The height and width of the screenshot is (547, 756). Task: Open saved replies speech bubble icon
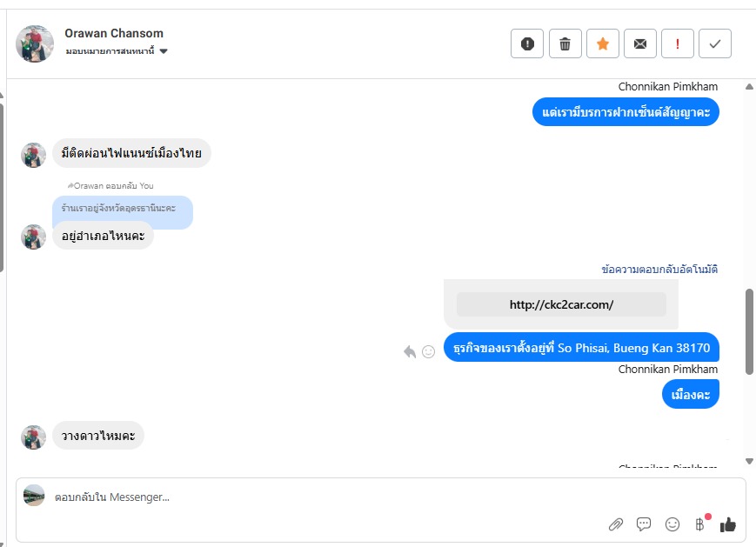click(x=644, y=524)
